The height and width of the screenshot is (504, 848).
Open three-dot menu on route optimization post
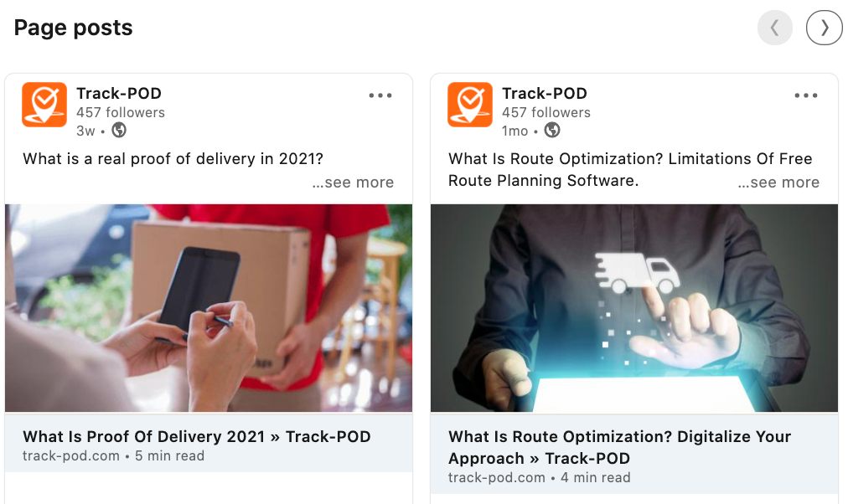tap(806, 95)
